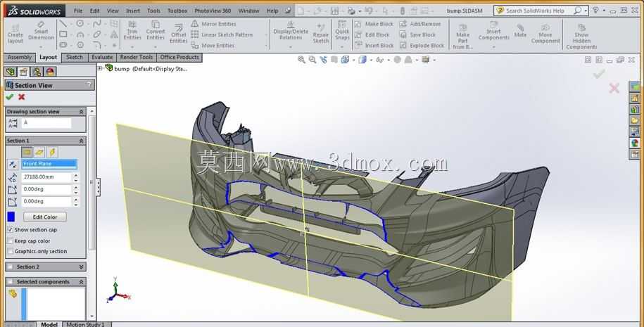Switch to the Assembly tab
644x327 pixels.
coord(19,58)
